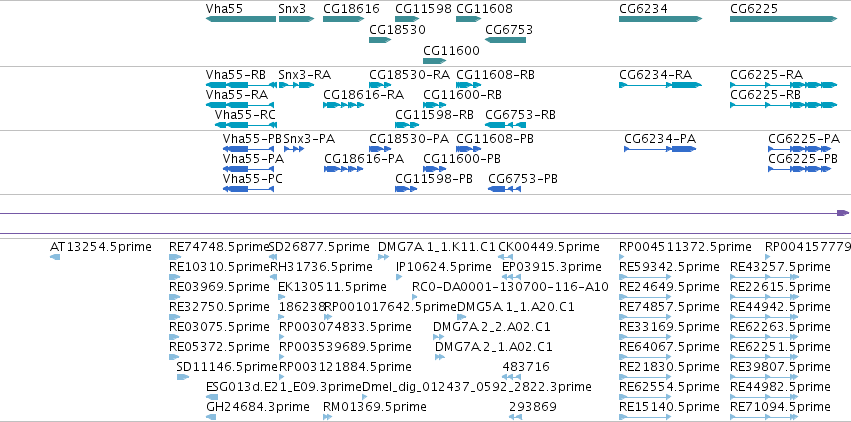
Task: Click EST RE43257.5prime
Action: pyautogui.click(x=764, y=277)
